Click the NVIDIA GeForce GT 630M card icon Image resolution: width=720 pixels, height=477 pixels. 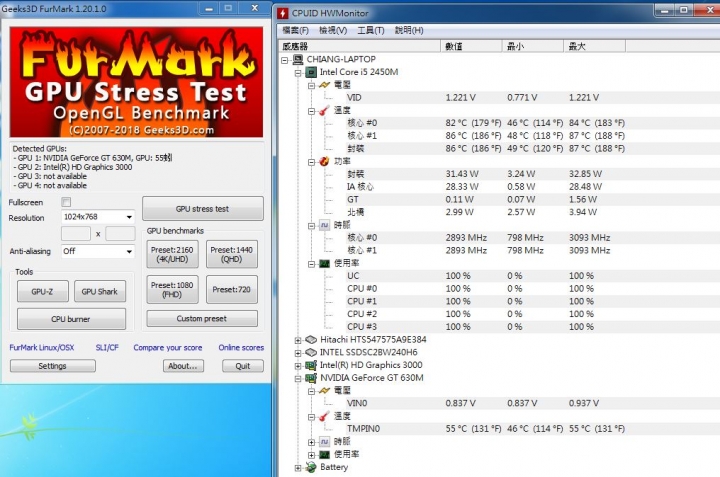coord(311,378)
